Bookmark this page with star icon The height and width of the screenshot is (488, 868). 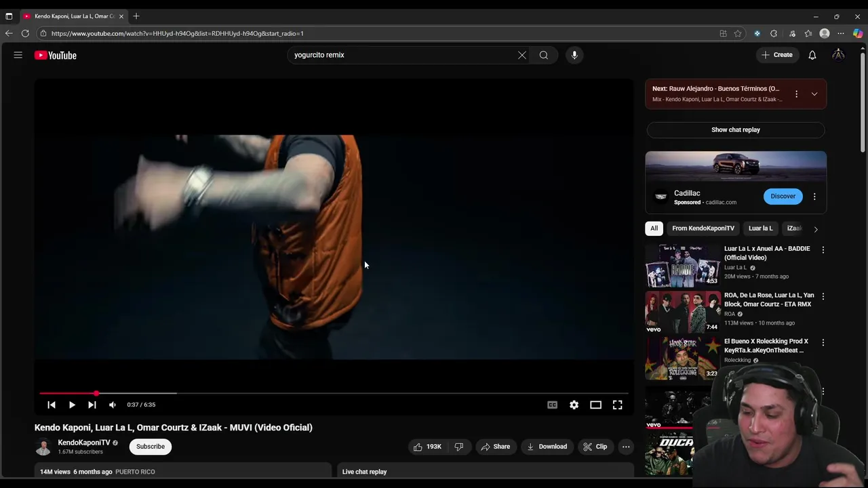coord(738,33)
